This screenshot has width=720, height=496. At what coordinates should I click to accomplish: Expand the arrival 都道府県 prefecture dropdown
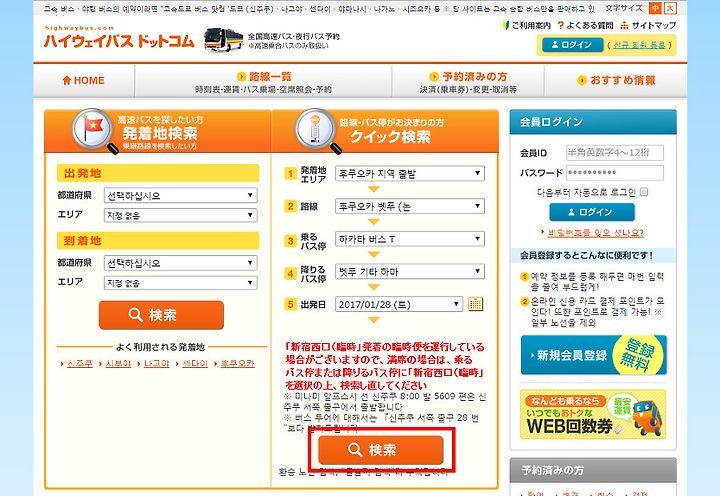tap(180, 263)
